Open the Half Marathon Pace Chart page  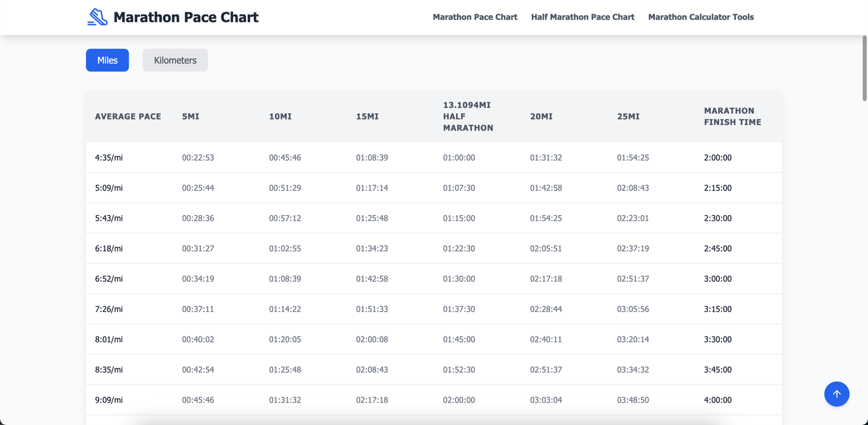tap(582, 17)
